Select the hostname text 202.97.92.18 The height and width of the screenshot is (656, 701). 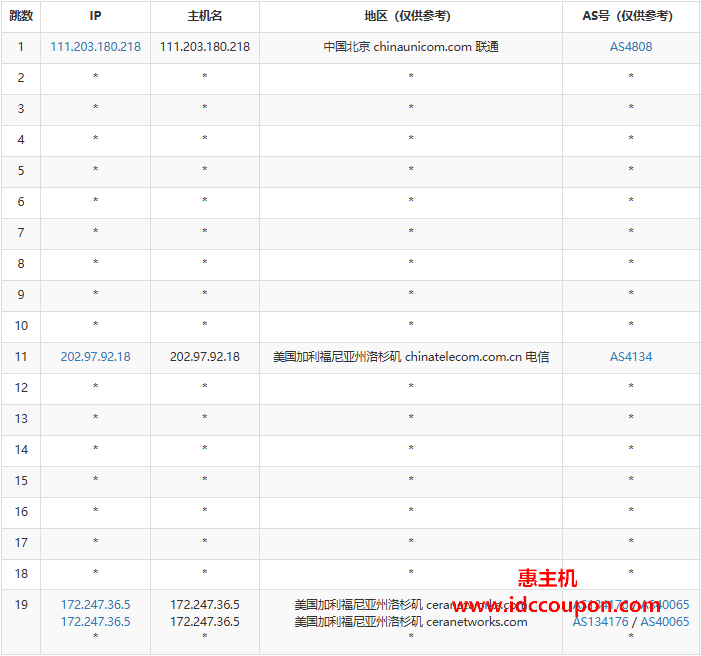pyautogui.click(x=205, y=357)
